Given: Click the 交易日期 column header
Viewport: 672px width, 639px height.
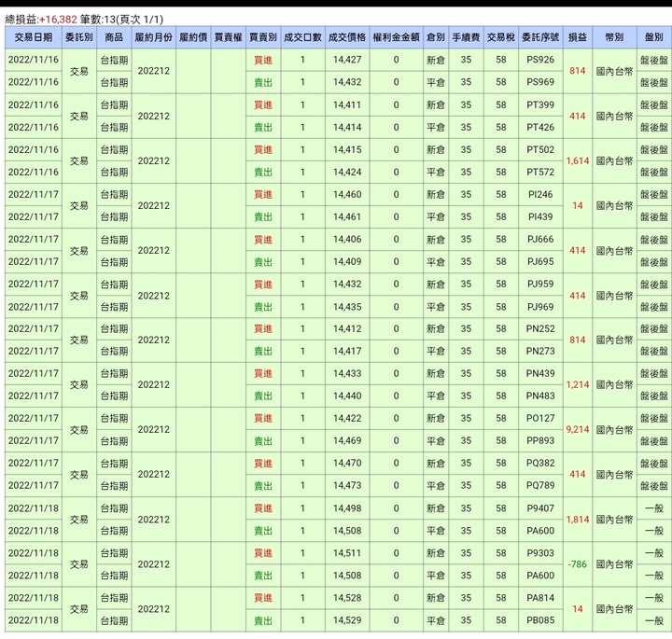Looking at the screenshot, I should (34, 37).
